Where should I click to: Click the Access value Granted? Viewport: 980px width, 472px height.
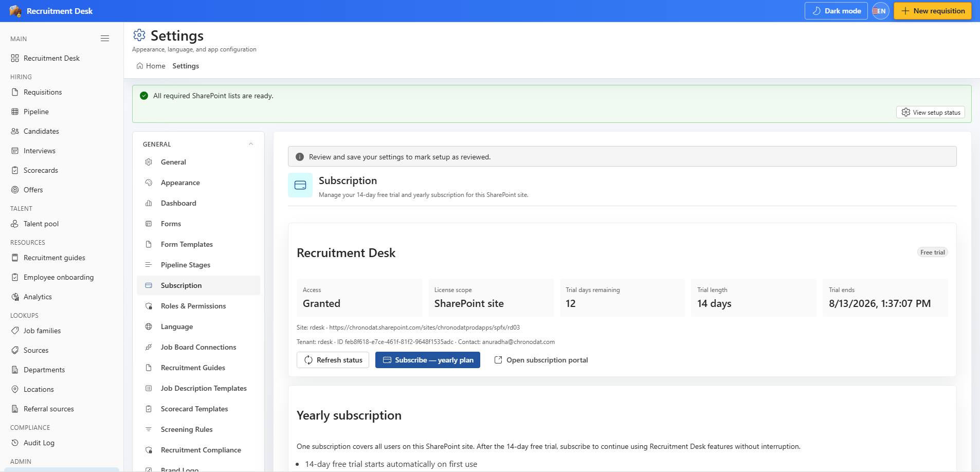(x=321, y=303)
